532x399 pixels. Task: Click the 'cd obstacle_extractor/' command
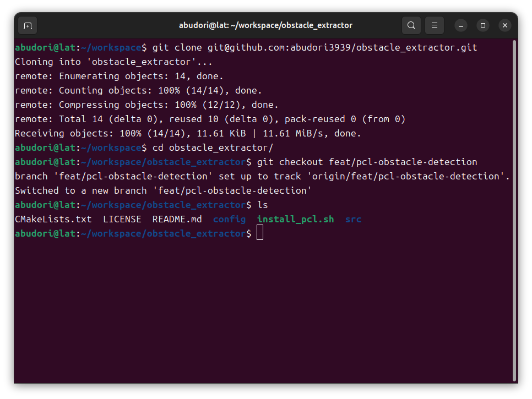(x=213, y=148)
